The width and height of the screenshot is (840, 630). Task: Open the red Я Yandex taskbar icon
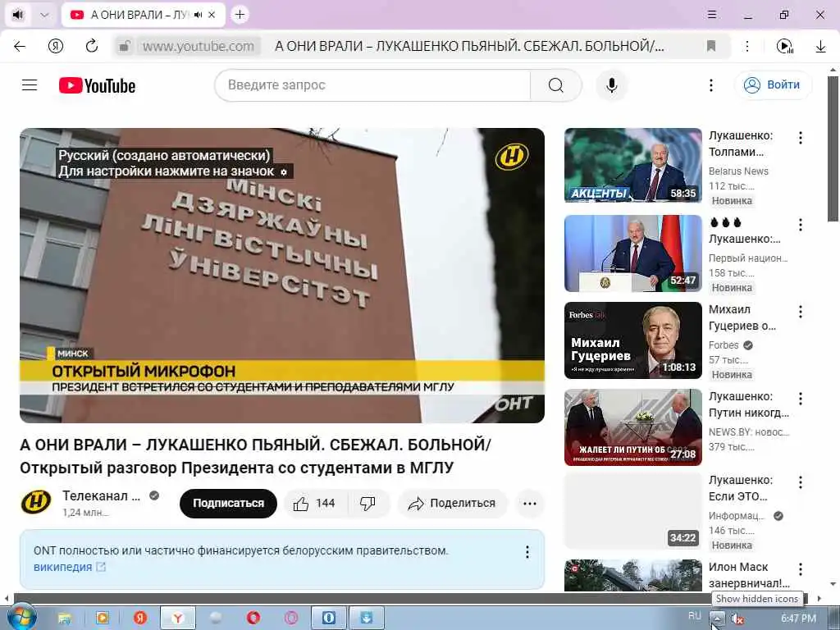140,619
